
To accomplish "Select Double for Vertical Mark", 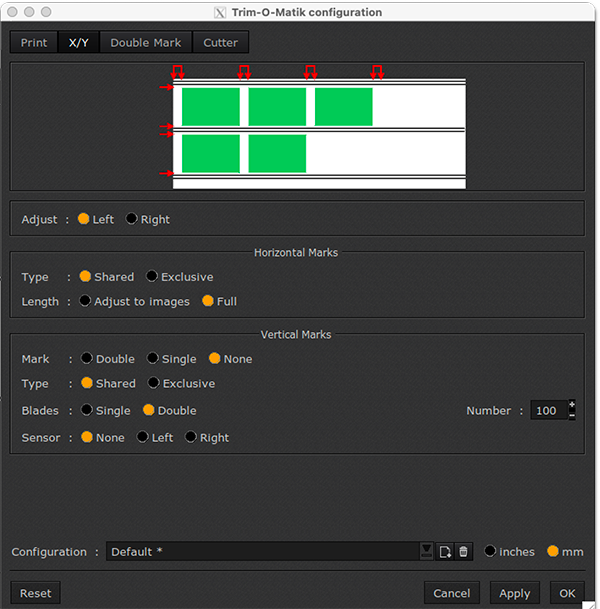I will [88, 359].
